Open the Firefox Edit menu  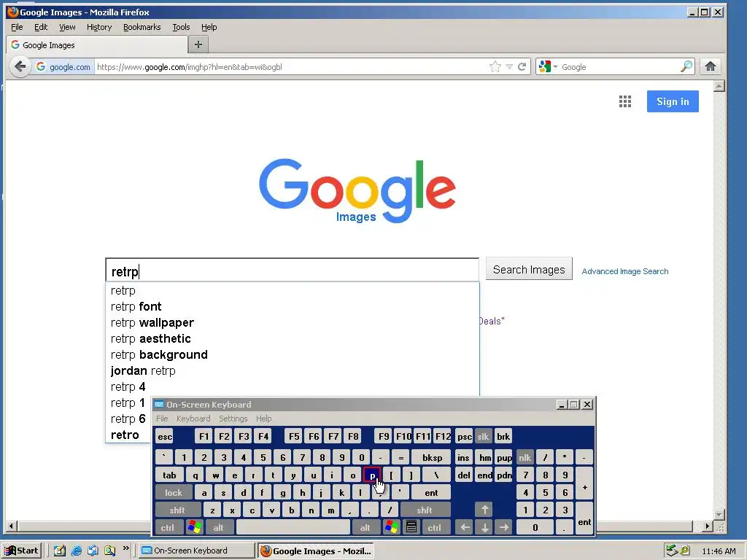click(41, 27)
